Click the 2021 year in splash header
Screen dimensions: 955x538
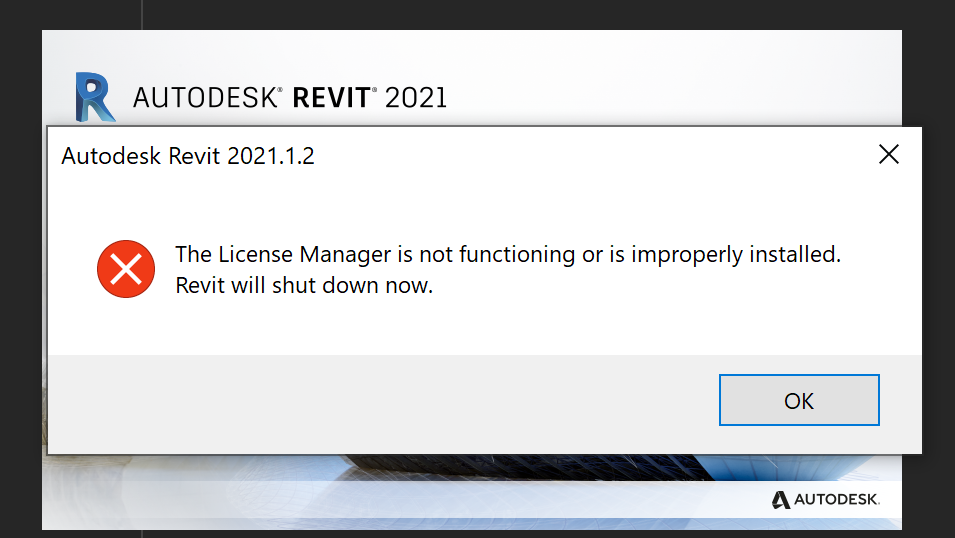[416, 98]
